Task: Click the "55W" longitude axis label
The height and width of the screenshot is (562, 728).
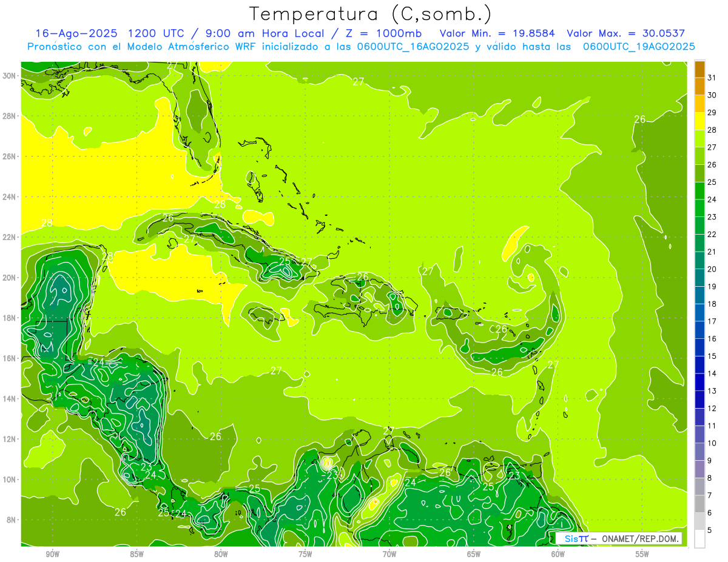Action: click(x=642, y=554)
